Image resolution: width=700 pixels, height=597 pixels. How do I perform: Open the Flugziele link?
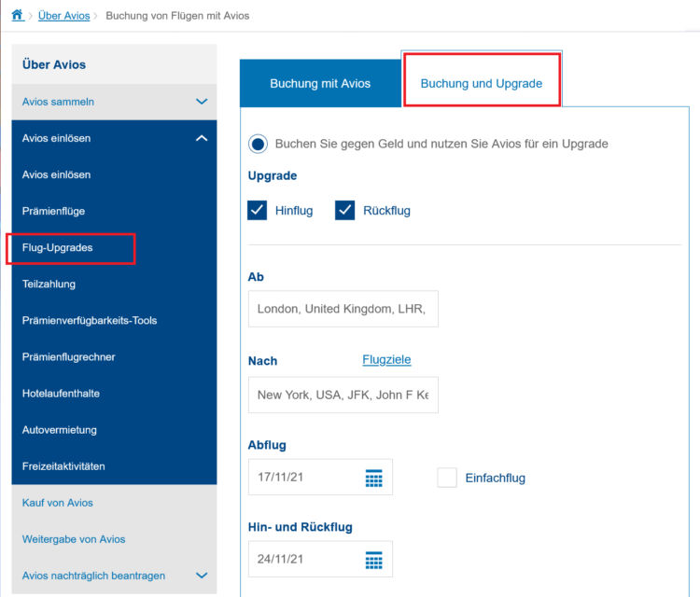click(386, 360)
